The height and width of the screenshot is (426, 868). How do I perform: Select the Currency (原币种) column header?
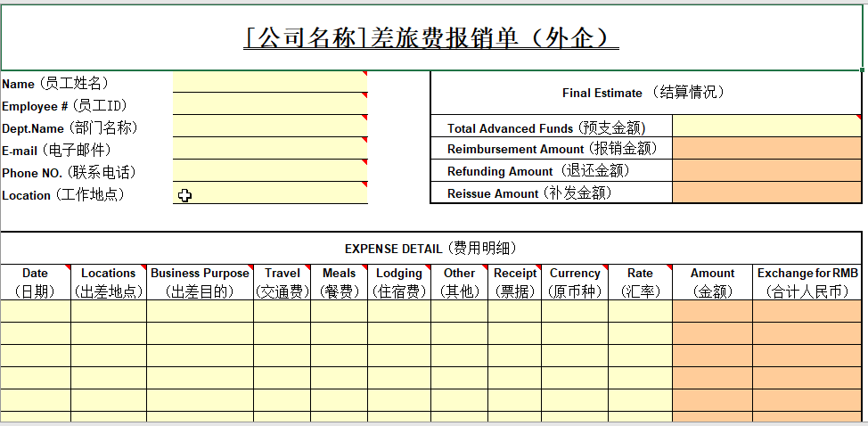575,282
